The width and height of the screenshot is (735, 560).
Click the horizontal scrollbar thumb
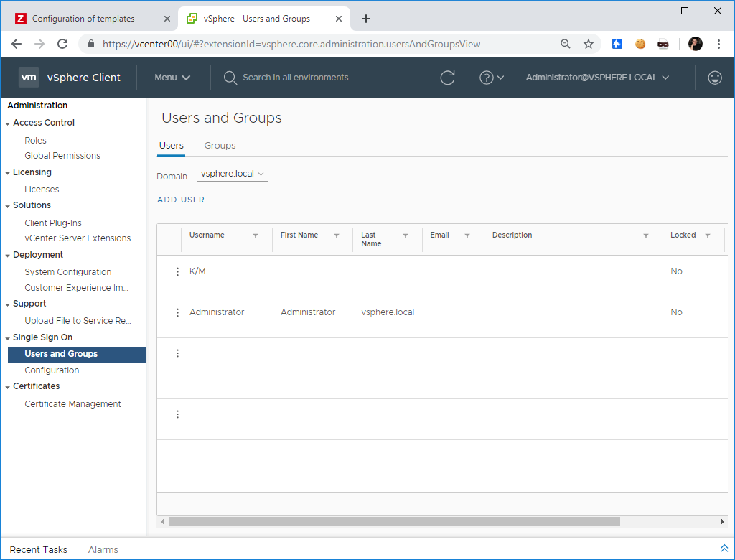[x=394, y=521]
